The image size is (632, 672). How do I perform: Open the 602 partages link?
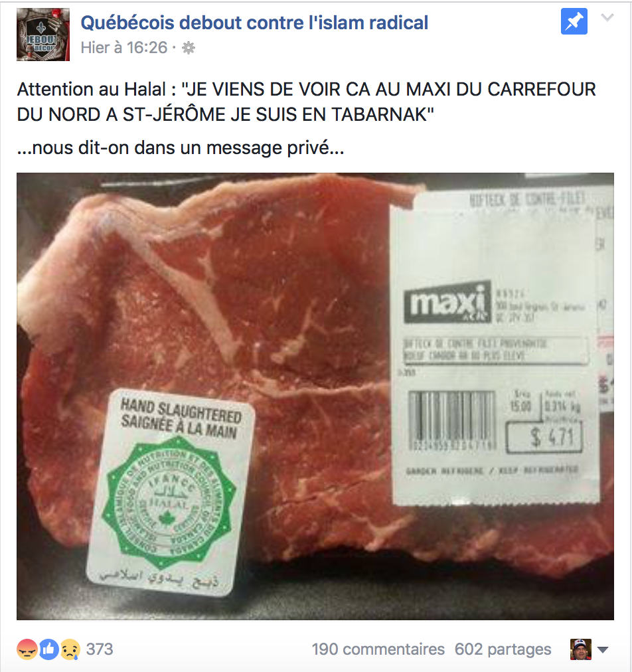pos(503,649)
